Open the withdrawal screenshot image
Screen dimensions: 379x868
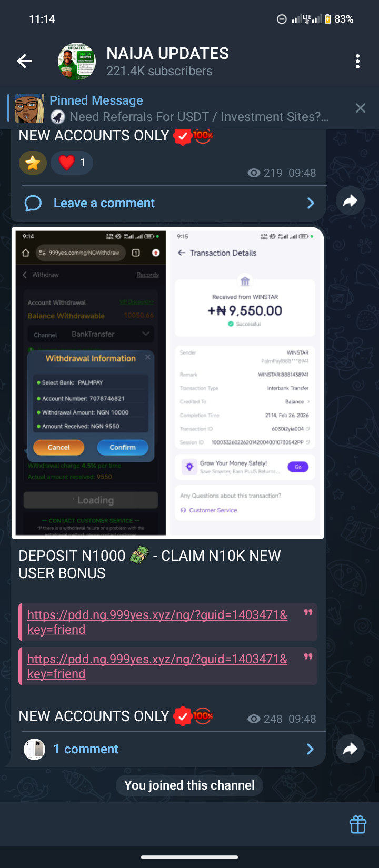[x=168, y=383]
